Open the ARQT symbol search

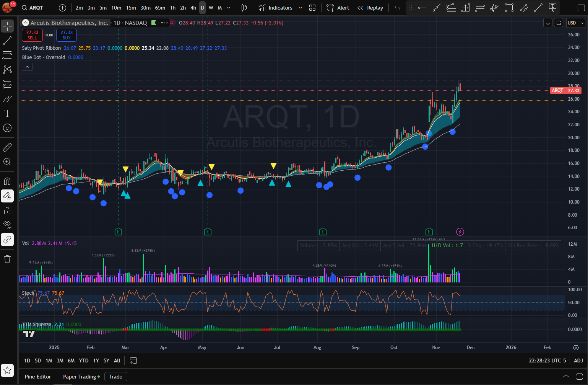tap(32, 8)
